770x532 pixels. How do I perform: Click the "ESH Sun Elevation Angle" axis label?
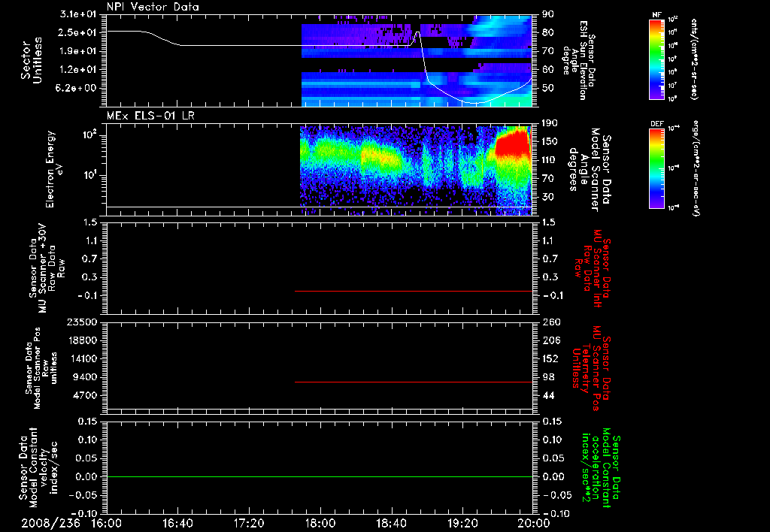click(578, 60)
